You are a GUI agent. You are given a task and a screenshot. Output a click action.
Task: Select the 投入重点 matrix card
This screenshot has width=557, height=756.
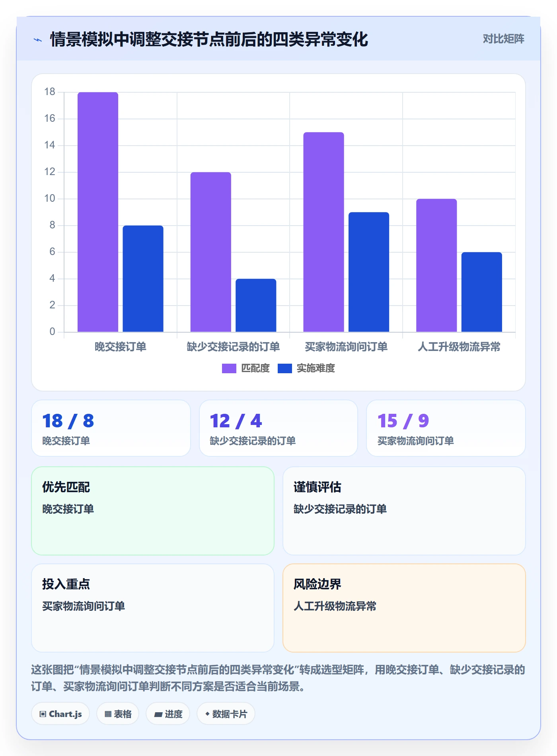pyautogui.click(x=153, y=608)
